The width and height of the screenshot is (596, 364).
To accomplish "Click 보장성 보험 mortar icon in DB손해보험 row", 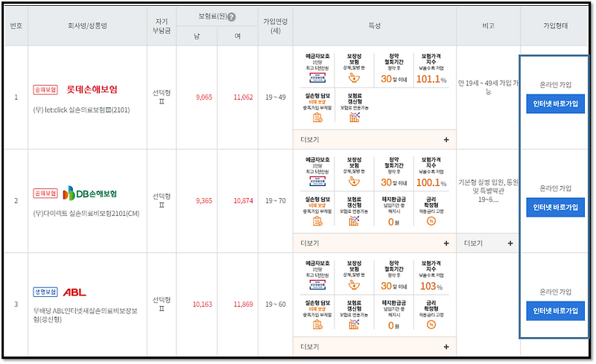I will coord(354,182).
